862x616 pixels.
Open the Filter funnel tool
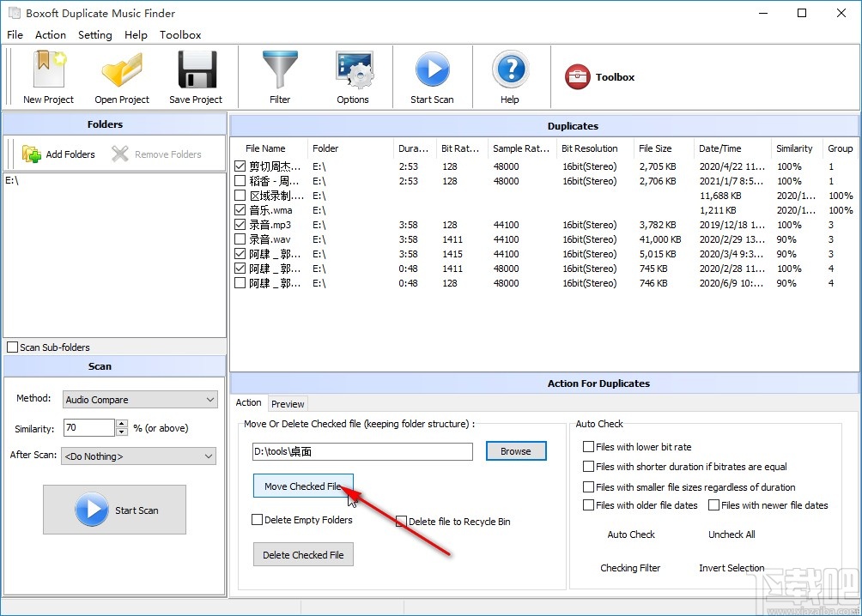tap(280, 69)
